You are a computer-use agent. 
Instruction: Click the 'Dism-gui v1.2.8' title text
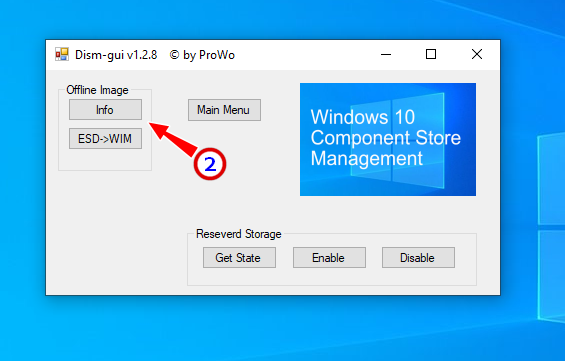[116, 55]
